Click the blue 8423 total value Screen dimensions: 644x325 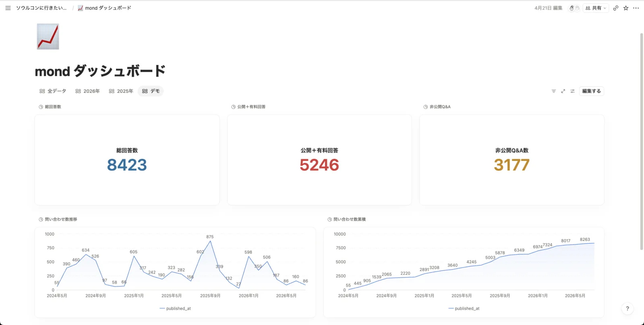127,165
